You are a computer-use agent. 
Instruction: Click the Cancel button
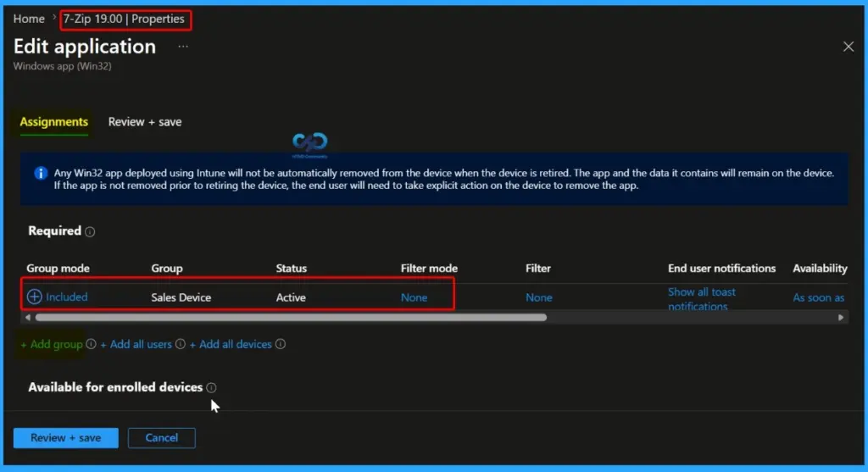[162, 438]
